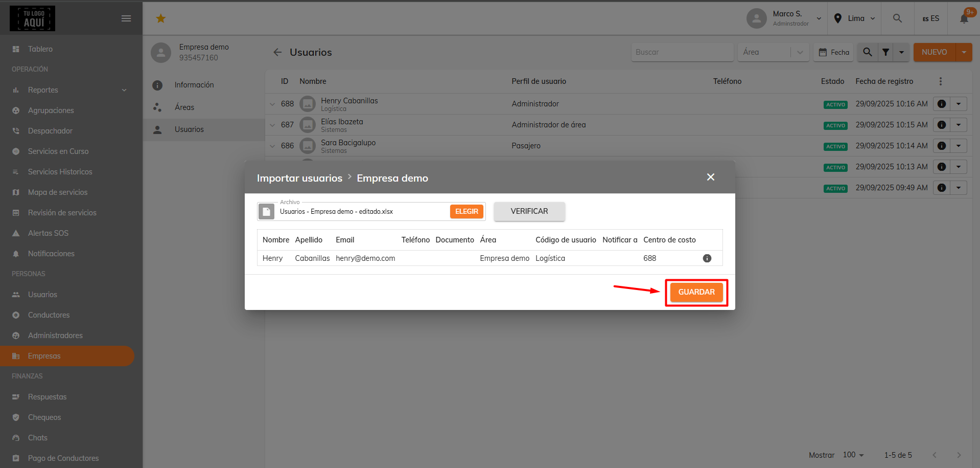The width and height of the screenshot is (980, 468).
Task: Select Información in company menu
Action: pyautogui.click(x=204, y=85)
